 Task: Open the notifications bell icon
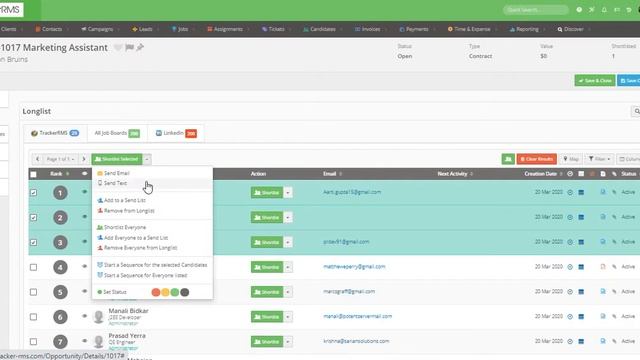[604, 10]
